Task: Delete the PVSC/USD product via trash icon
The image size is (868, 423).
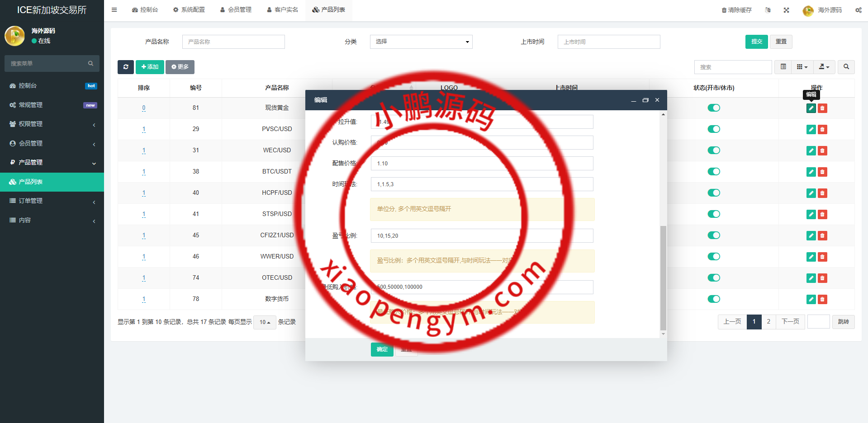Action: click(822, 130)
